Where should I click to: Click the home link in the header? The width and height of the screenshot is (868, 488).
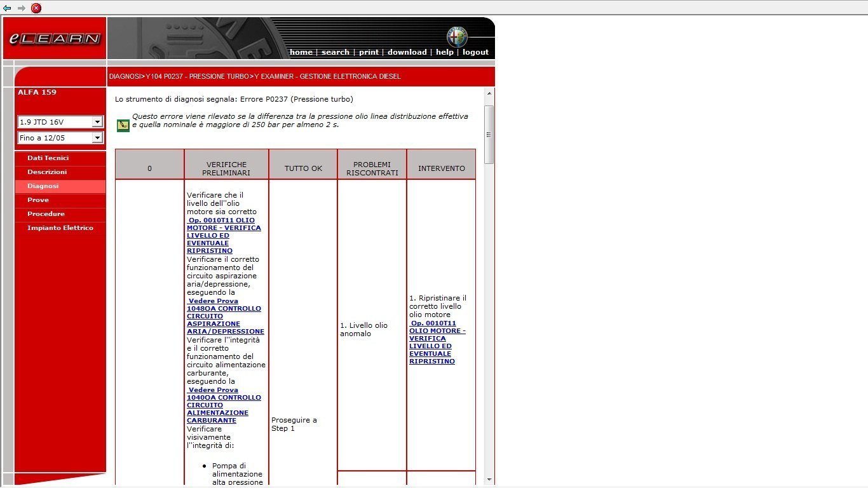click(x=301, y=52)
